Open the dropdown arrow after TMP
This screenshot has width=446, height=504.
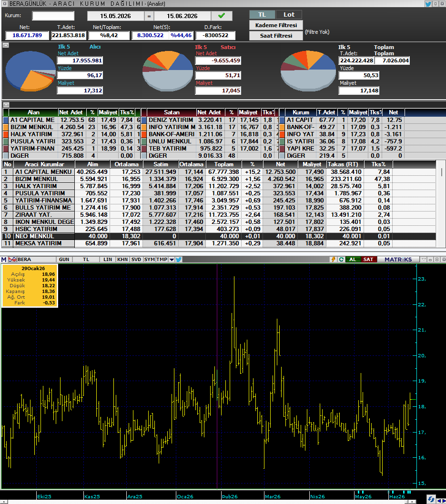(172, 260)
